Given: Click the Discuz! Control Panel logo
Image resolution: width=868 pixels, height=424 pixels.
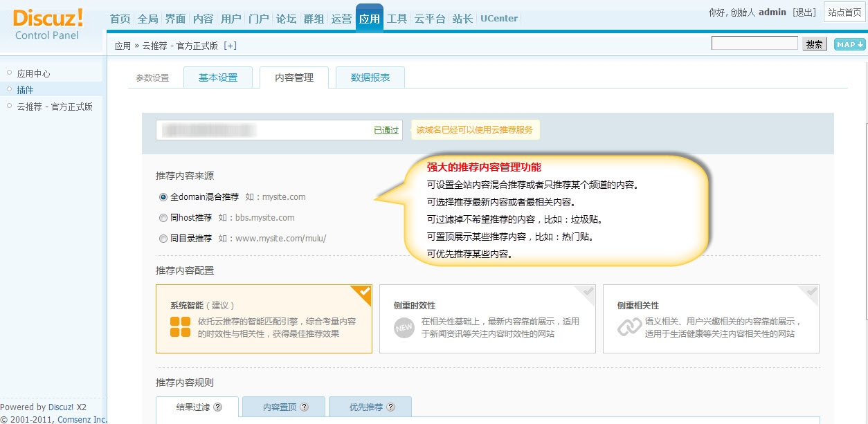Looking at the screenshot, I should tap(46, 26).
